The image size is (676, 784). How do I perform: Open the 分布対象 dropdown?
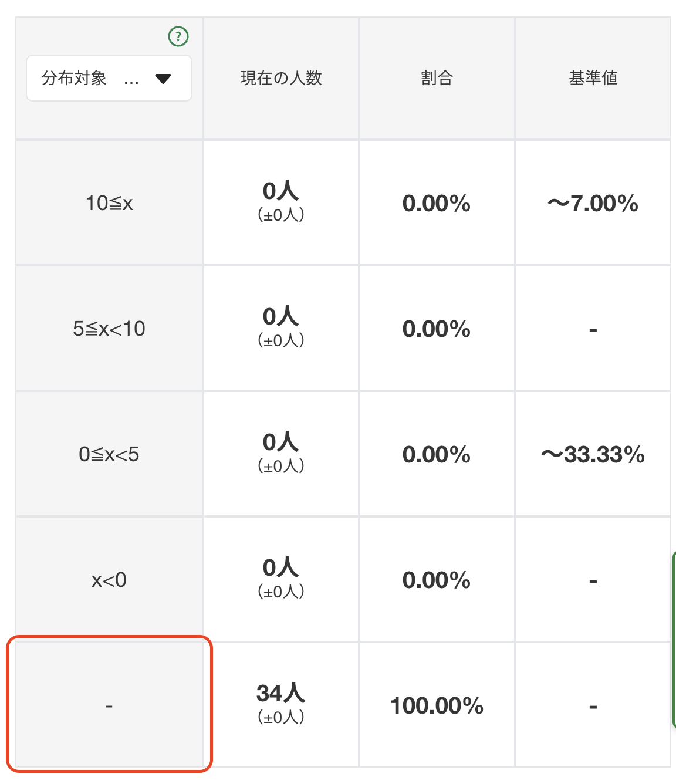(x=109, y=78)
